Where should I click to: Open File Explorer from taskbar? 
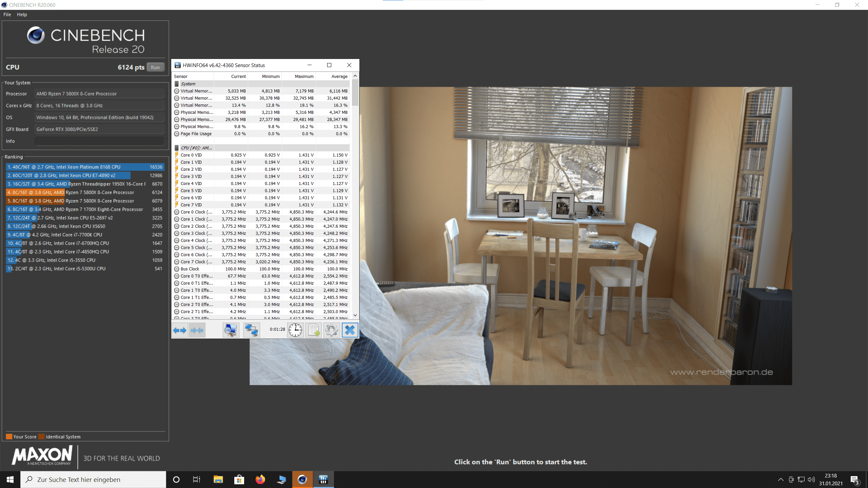tap(218, 480)
